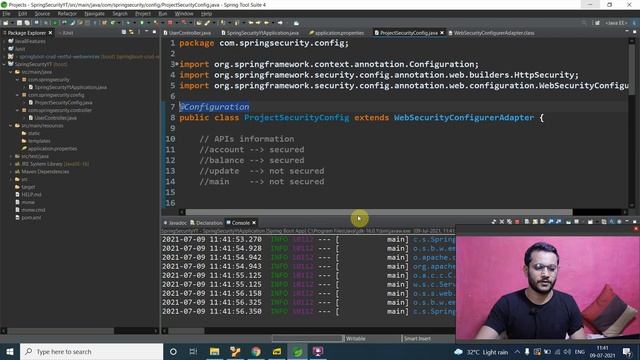
Task: Click the Open Type toolbar icon
Action: pyautogui.click(x=199, y=23)
